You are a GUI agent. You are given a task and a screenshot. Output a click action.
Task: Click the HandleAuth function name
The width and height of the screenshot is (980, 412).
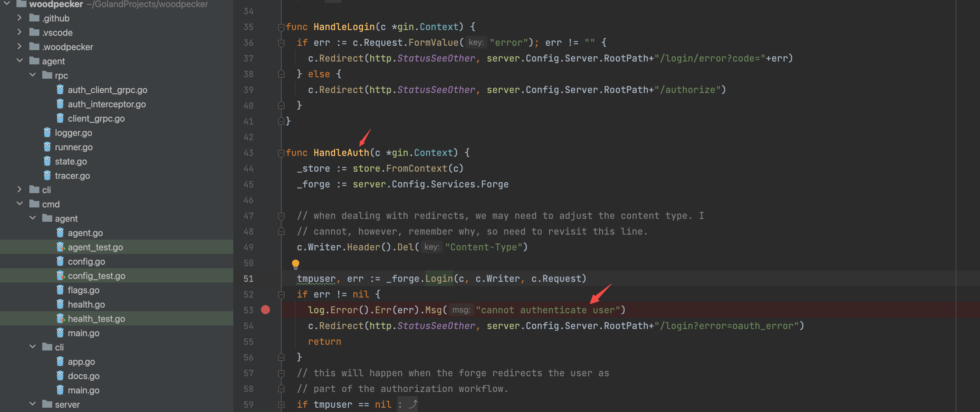click(341, 153)
